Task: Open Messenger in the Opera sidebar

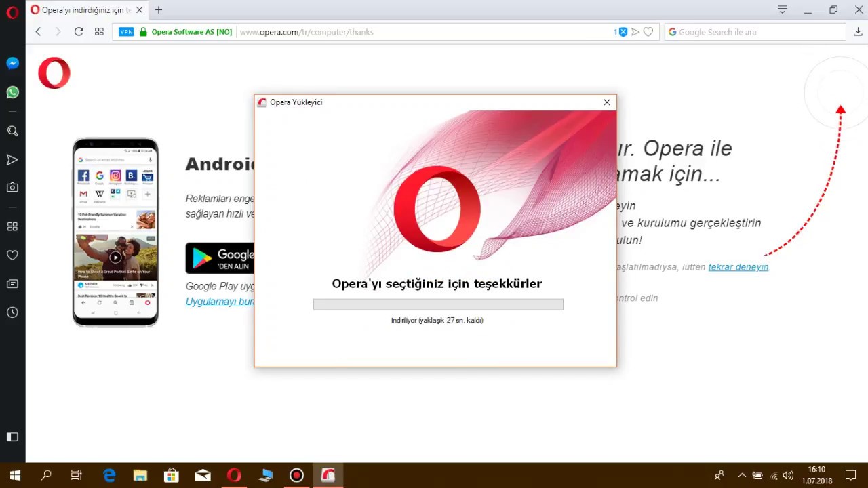Action: pyautogui.click(x=12, y=63)
